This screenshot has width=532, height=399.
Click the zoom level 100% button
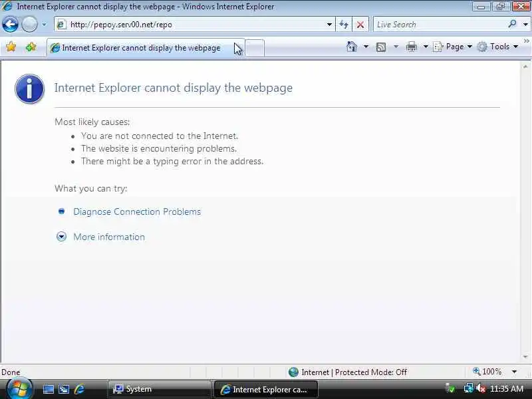point(487,372)
